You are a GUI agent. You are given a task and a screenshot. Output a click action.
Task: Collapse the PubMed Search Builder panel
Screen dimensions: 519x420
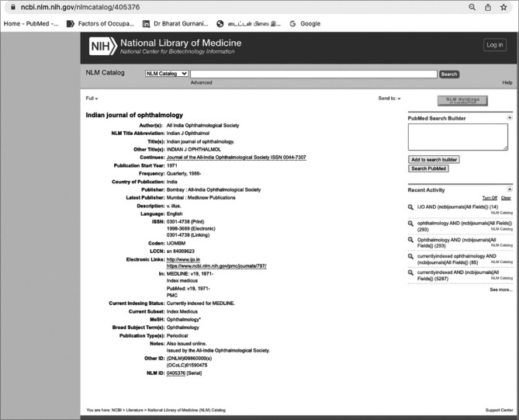(x=510, y=117)
